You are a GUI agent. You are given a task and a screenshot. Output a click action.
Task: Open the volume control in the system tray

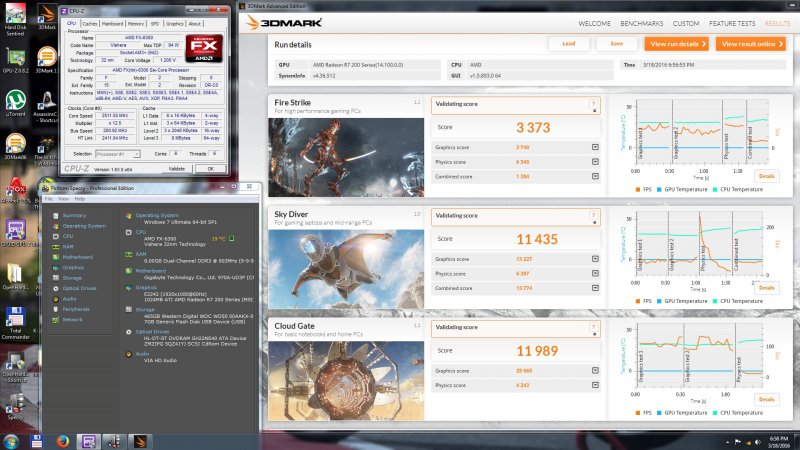pos(757,442)
